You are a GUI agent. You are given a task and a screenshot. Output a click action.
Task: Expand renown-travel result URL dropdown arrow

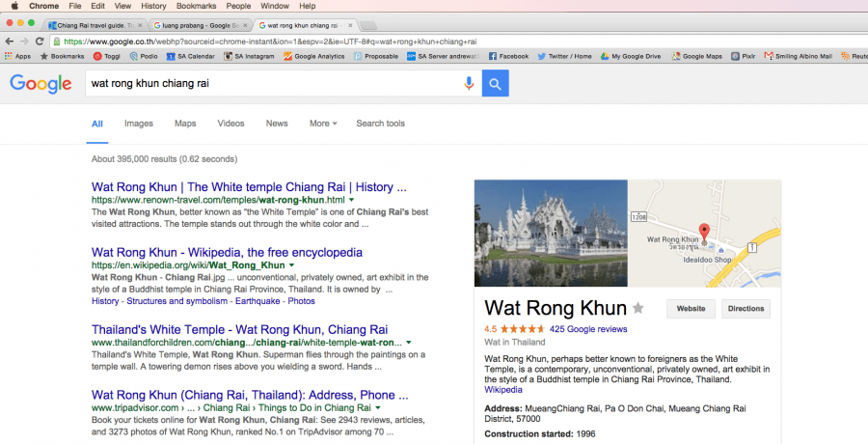[x=351, y=200]
